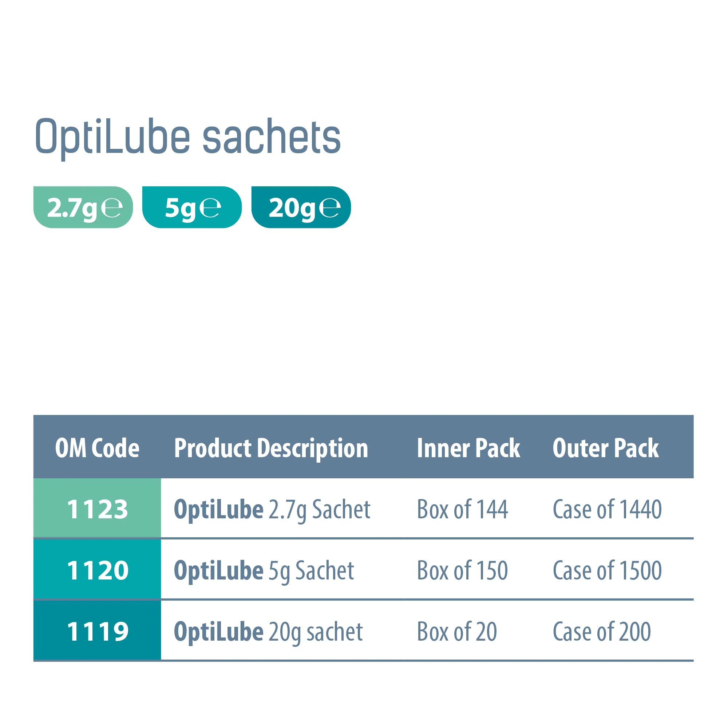Select the dark teal 1119 code cell
Screen dimensions: 728x728
click(97, 631)
